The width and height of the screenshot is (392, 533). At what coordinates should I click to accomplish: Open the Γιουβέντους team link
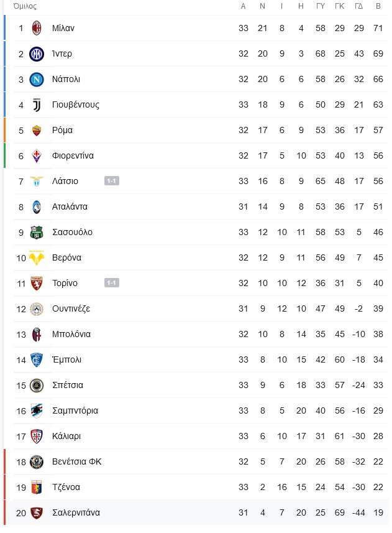coord(76,104)
